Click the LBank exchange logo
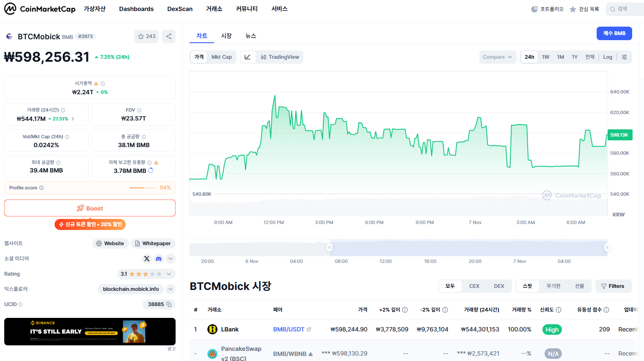Screen dimensions: 644x361 pyautogui.click(x=212, y=329)
